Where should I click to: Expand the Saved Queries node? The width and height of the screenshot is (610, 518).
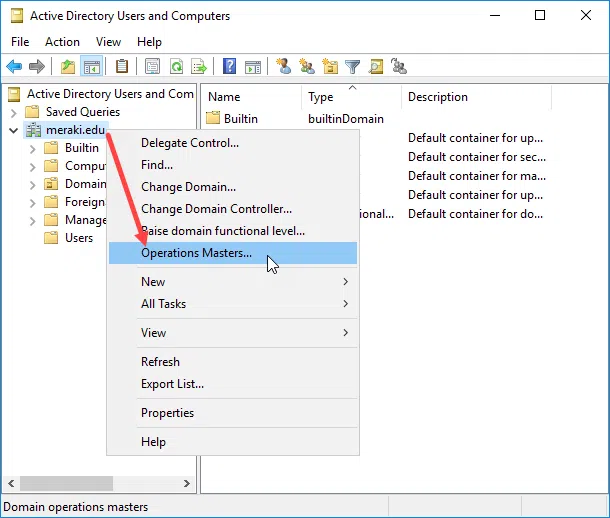14,113
